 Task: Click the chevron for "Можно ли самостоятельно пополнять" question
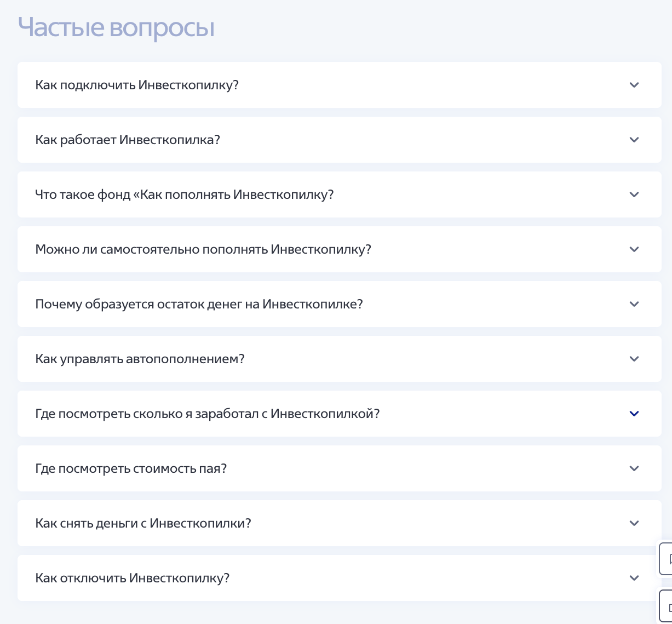(x=634, y=249)
